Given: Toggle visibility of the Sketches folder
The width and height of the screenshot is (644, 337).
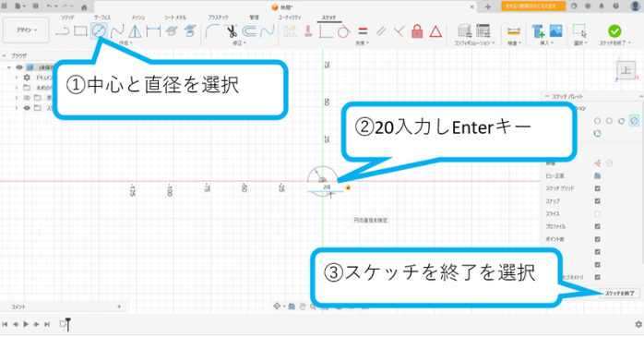Looking at the screenshot, I should [27, 108].
